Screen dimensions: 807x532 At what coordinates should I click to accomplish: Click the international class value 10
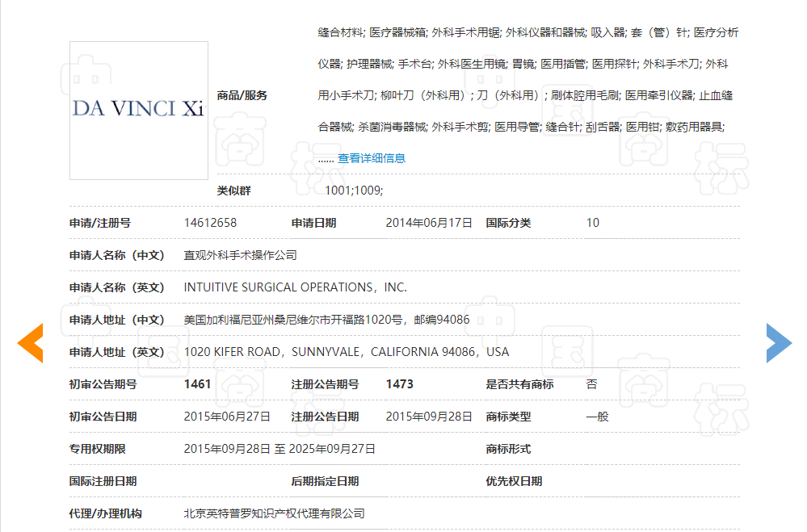point(592,223)
